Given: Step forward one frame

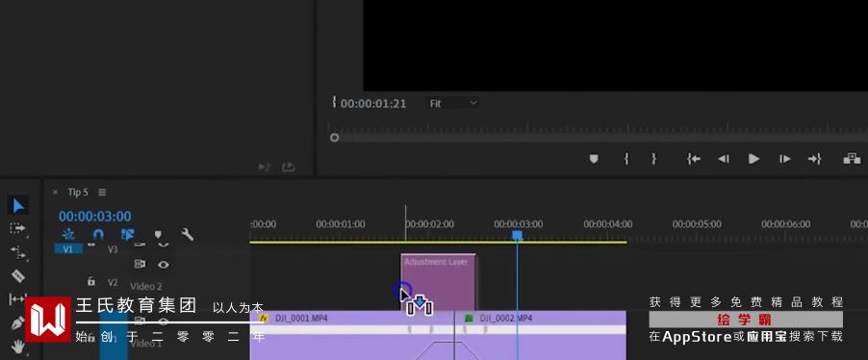Looking at the screenshot, I should click(x=784, y=159).
